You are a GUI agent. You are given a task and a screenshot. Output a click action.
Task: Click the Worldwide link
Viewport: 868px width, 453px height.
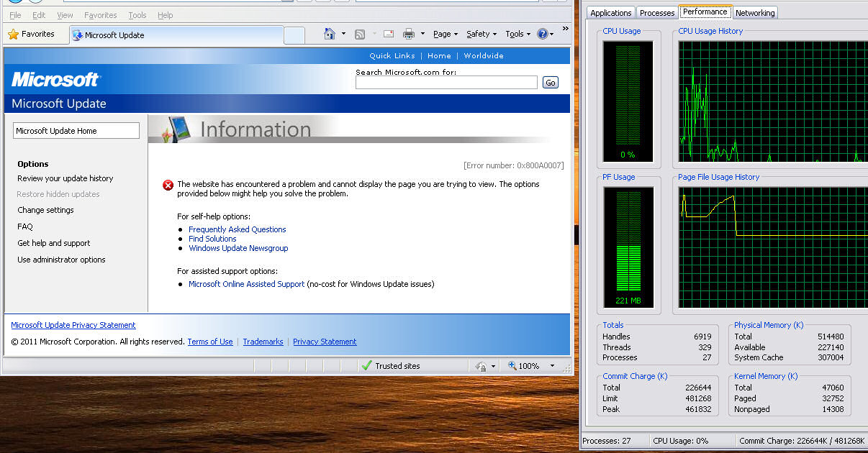click(484, 55)
